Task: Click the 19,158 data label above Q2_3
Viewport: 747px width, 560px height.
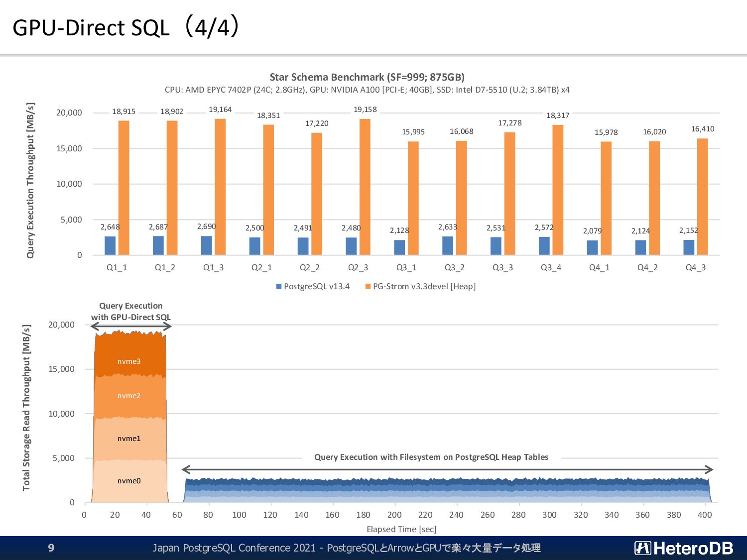Action: coord(365,110)
